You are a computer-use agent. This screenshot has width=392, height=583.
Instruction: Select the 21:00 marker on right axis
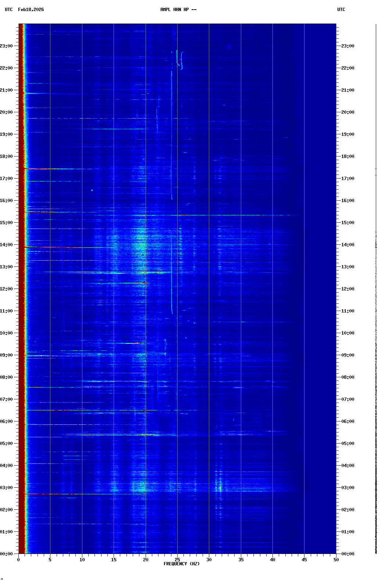pyautogui.click(x=348, y=90)
